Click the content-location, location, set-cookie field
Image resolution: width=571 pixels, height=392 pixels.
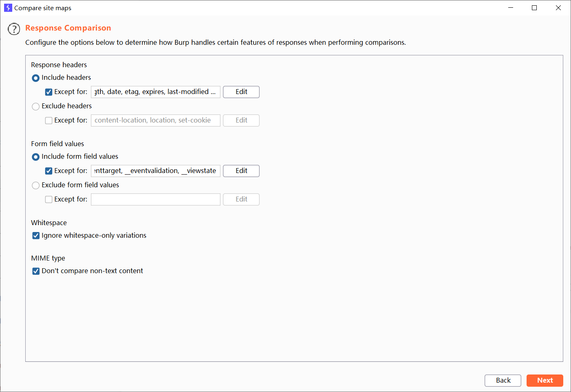coord(156,120)
